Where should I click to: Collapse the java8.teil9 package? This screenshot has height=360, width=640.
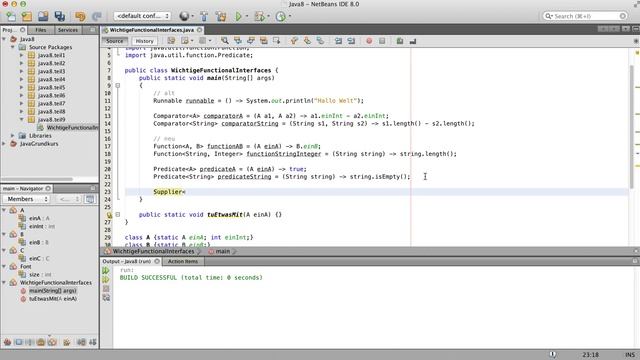(22, 120)
